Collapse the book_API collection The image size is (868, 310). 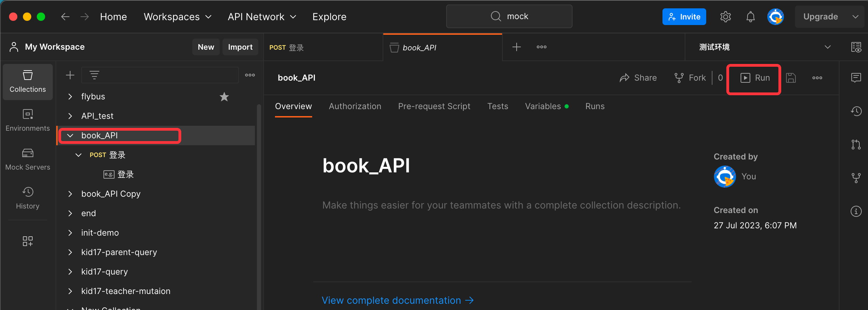(70, 136)
